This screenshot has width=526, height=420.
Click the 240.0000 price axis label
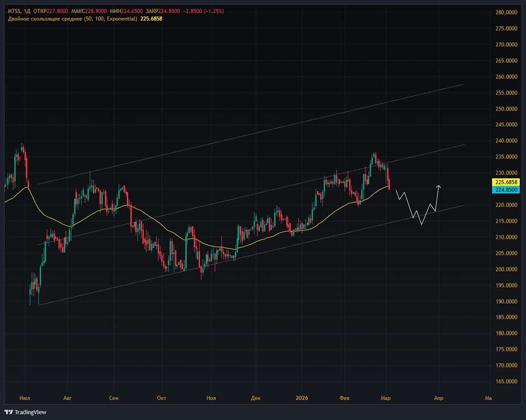tap(506, 141)
